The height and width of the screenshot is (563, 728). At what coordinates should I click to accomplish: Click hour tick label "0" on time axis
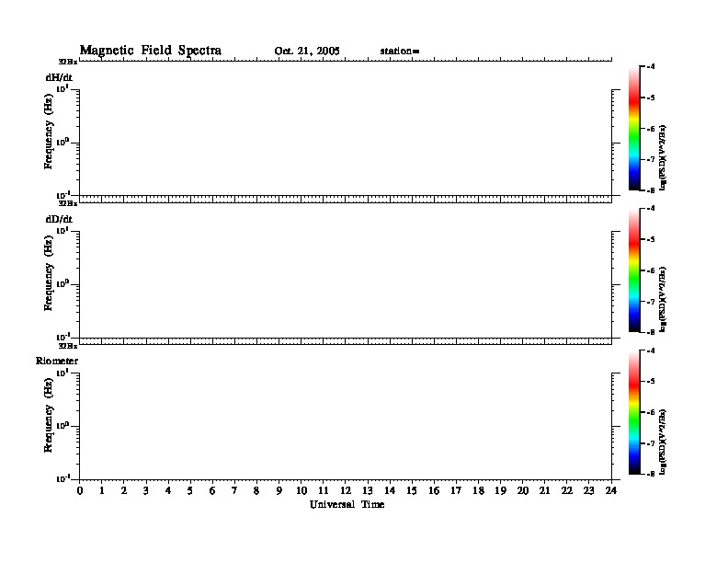[80, 490]
